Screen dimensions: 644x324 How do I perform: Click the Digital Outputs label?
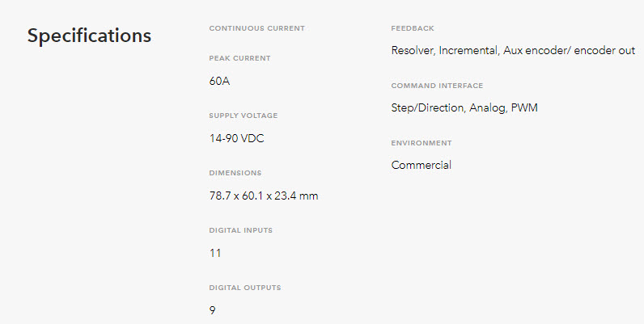tap(245, 288)
